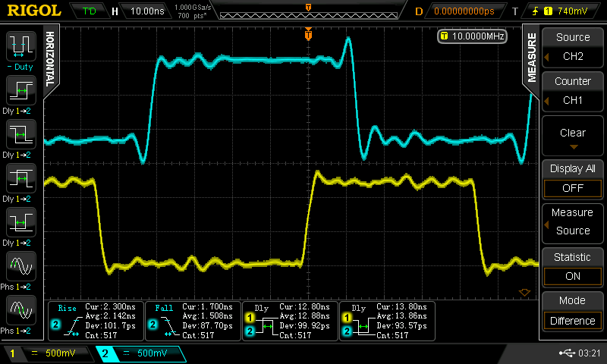Click the rise-time edge icon in the Rise result
This screenshot has height=364, width=607.
(x=74, y=326)
